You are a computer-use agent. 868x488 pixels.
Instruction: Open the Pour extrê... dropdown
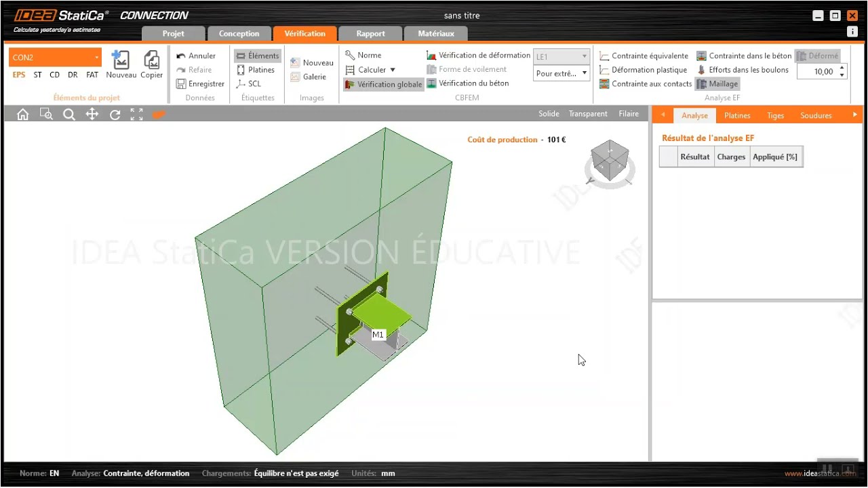(561, 73)
